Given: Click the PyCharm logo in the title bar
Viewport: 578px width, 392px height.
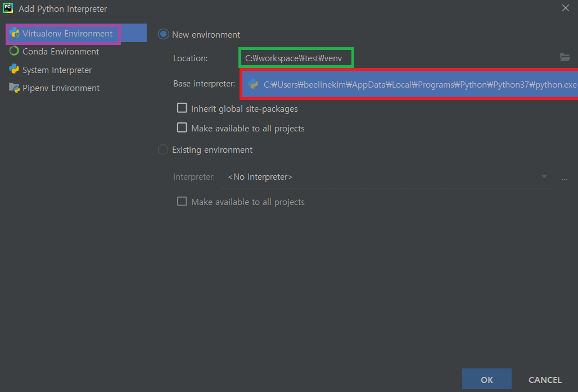Looking at the screenshot, I should pyautogui.click(x=8, y=8).
